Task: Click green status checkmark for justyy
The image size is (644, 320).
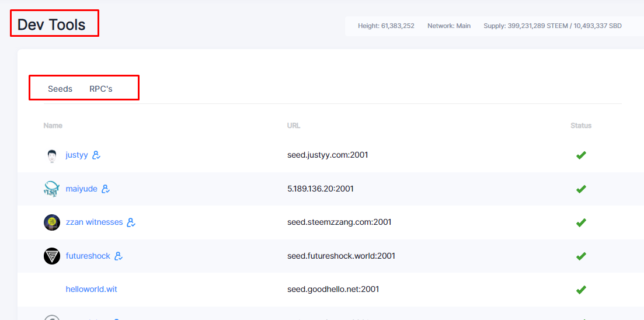Action: coord(581,155)
